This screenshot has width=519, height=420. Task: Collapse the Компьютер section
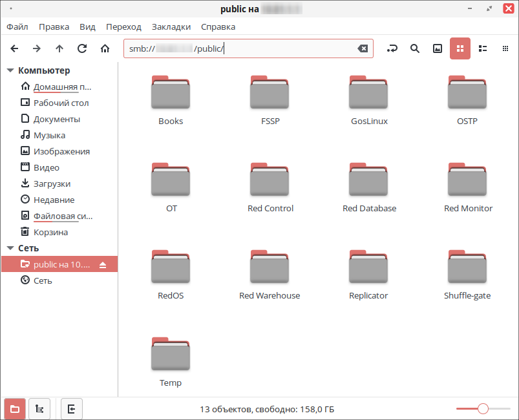(x=10, y=70)
